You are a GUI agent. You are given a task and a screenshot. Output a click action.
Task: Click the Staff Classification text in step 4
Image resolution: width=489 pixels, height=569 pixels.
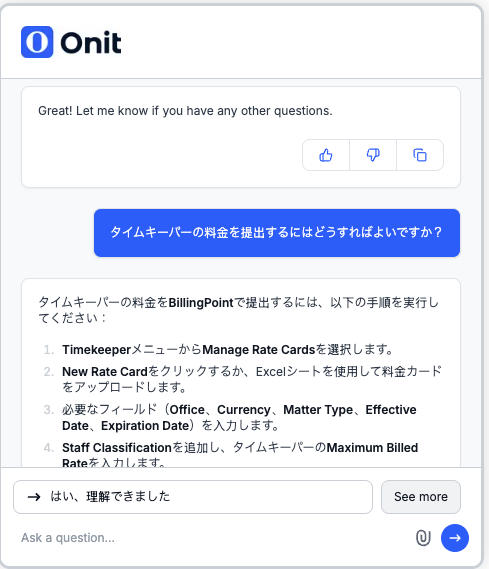point(116,448)
